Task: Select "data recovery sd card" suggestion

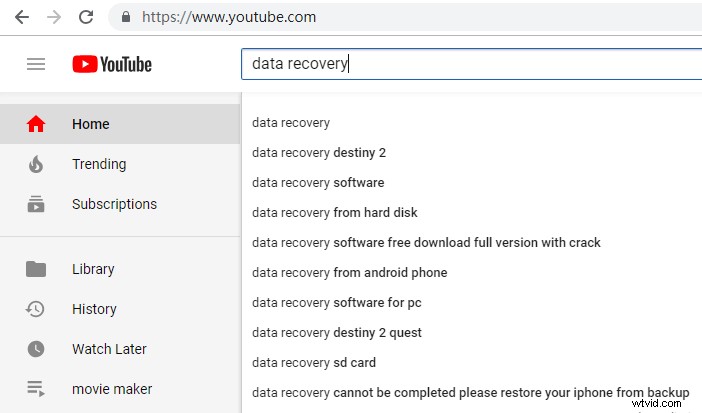Action: coord(314,363)
